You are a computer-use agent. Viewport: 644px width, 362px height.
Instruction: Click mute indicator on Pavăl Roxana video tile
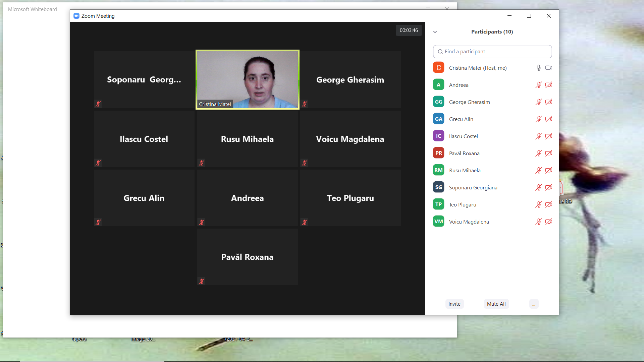pos(202,281)
